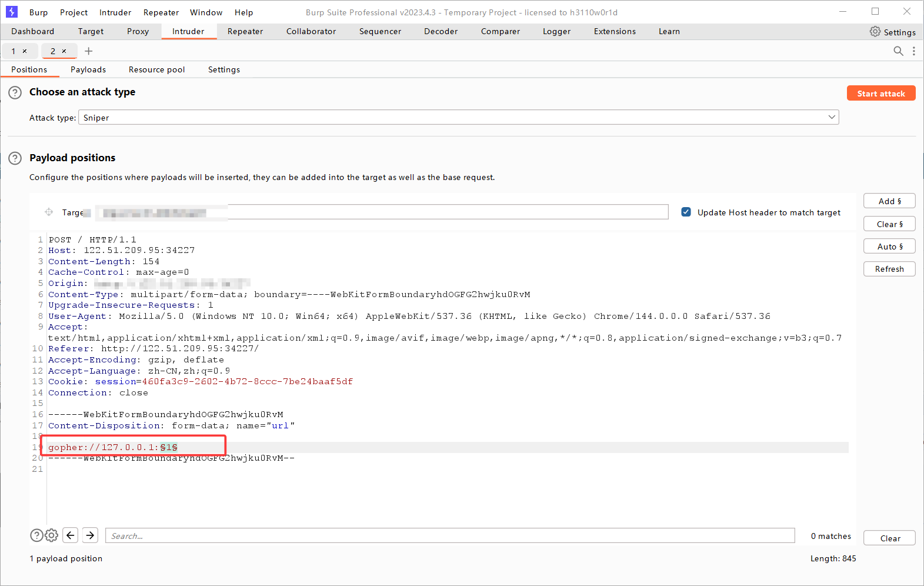Screen dimensions: 924x586
Task: Open the Window menu
Action: (x=206, y=12)
